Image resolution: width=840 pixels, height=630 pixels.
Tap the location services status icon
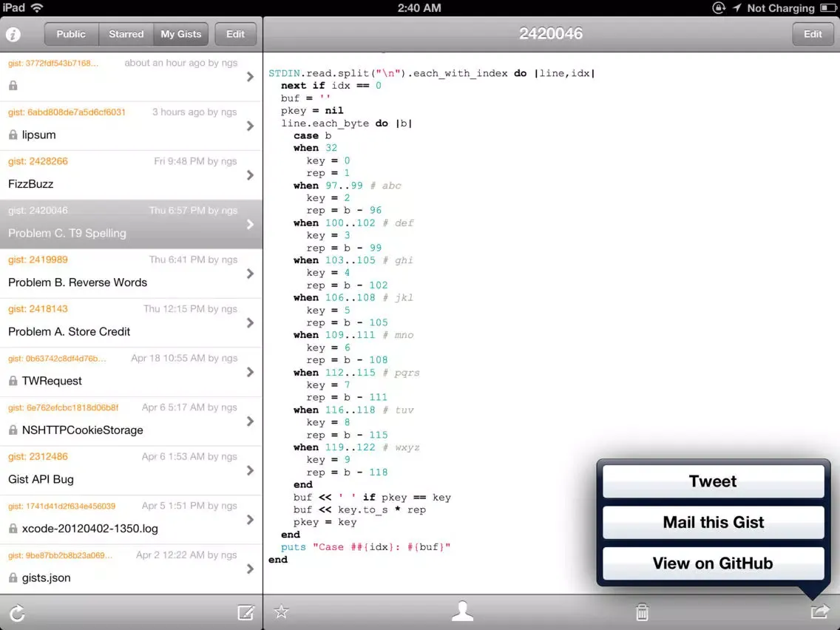coord(737,7)
